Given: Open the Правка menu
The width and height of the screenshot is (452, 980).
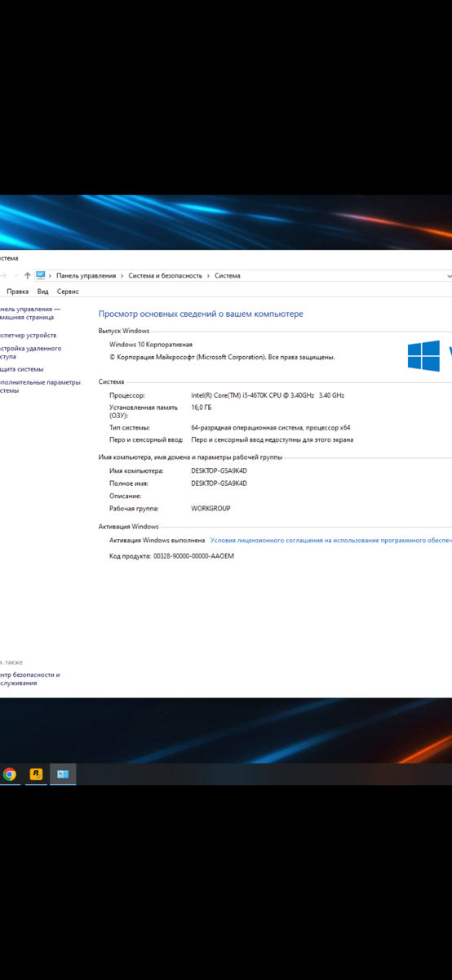Looking at the screenshot, I should pos(17,292).
